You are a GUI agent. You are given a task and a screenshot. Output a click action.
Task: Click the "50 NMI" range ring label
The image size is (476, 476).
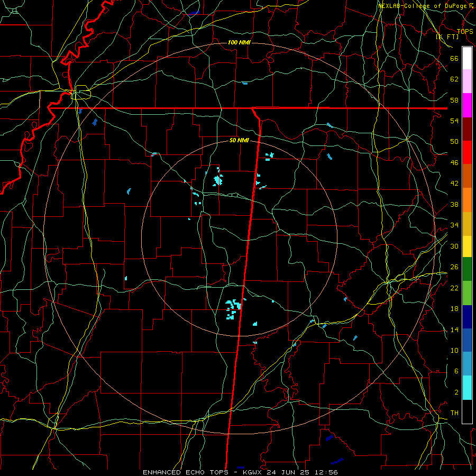pos(239,140)
